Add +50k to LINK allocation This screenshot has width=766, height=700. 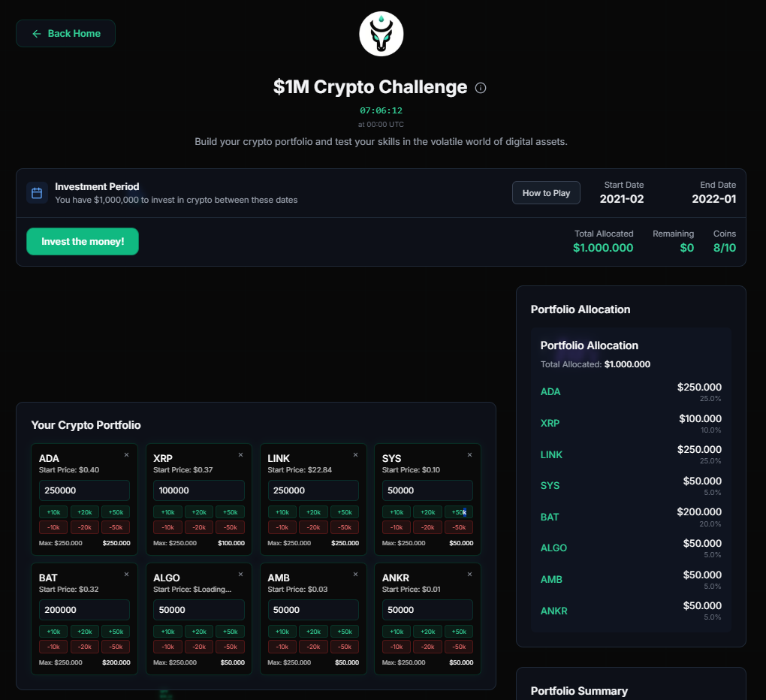pyautogui.click(x=344, y=511)
